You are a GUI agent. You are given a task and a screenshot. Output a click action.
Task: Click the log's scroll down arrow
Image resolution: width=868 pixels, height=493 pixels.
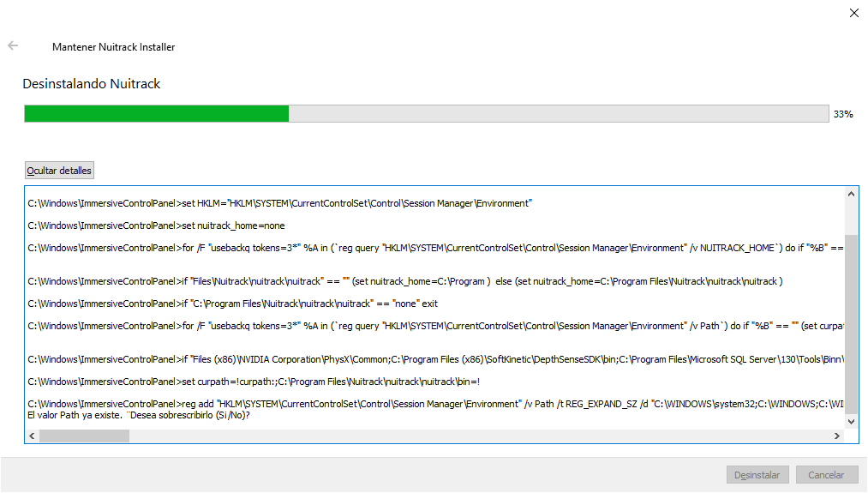click(852, 422)
